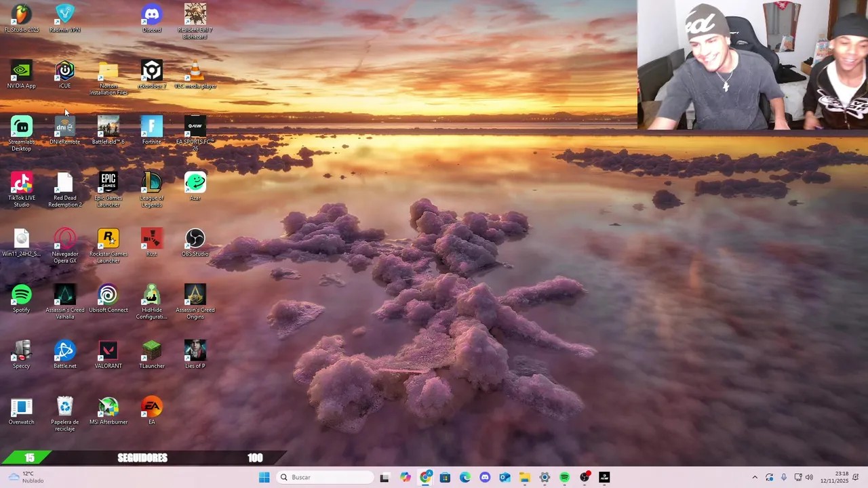
Task: Switch to Google Chrome in taskbar
Action: point(425,477)
